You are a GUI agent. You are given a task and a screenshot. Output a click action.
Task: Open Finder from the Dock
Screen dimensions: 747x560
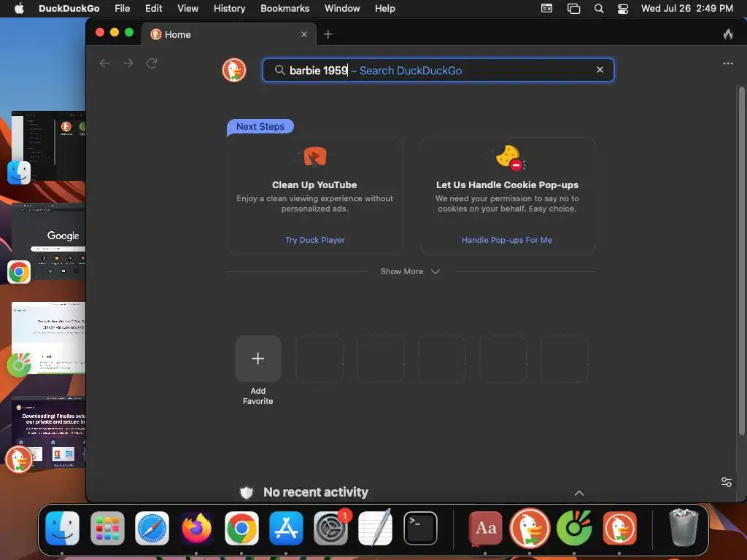pyautogui.click(x=63, y=528)
